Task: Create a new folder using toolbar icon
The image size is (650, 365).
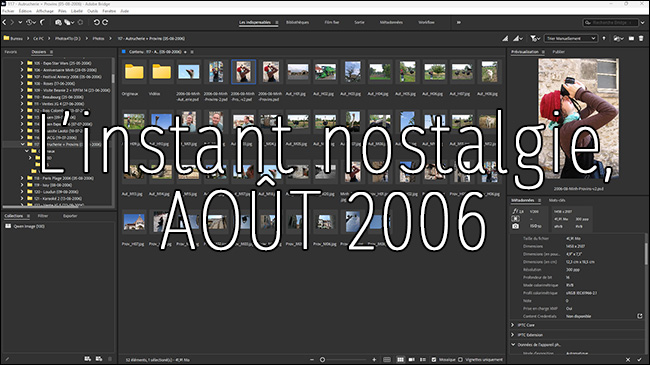Action: click(631, 39)
